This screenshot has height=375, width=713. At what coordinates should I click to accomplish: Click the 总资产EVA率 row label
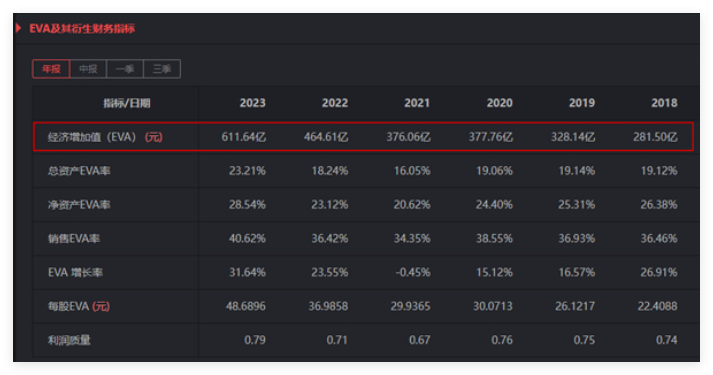coord(79,171)
